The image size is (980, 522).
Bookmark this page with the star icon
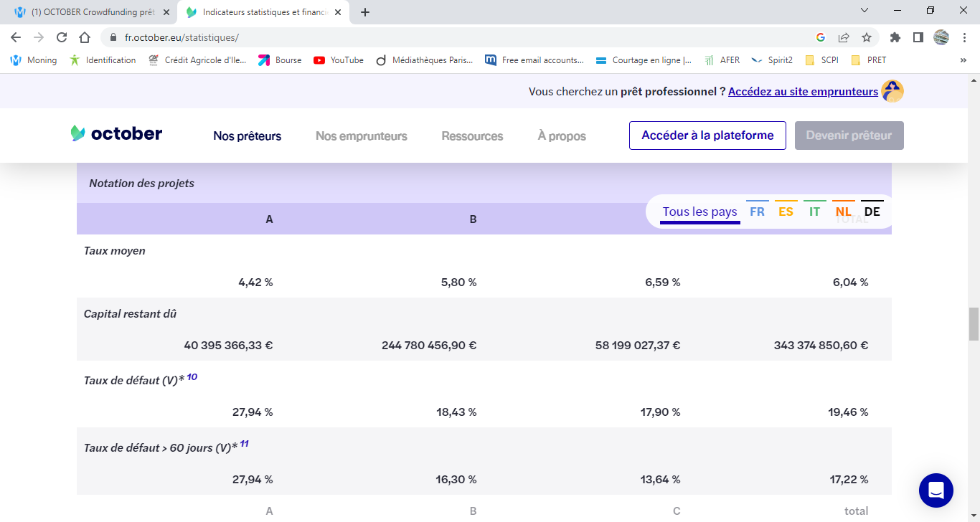tap(867, 37)
